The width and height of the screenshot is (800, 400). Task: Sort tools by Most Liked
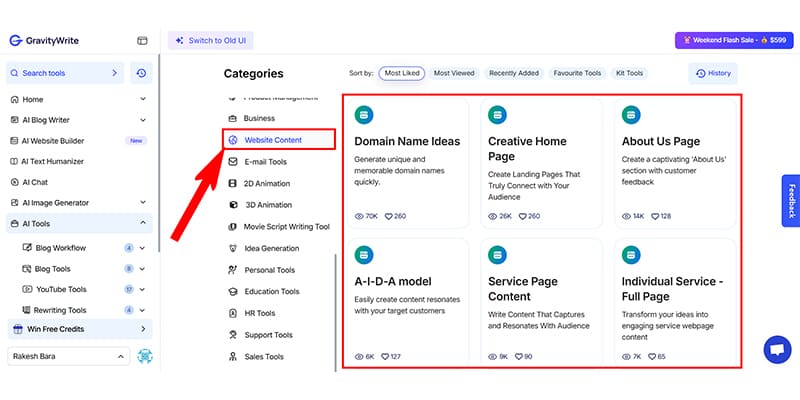402,73
